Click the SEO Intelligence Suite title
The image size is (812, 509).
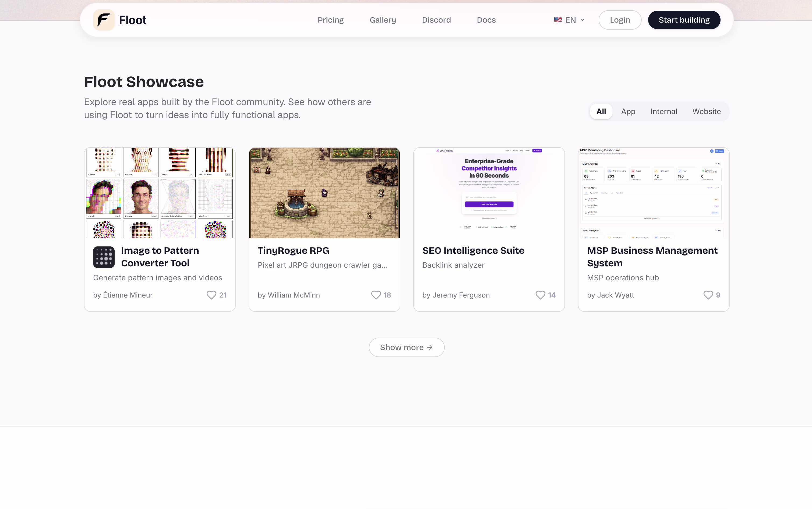(473, 250)
